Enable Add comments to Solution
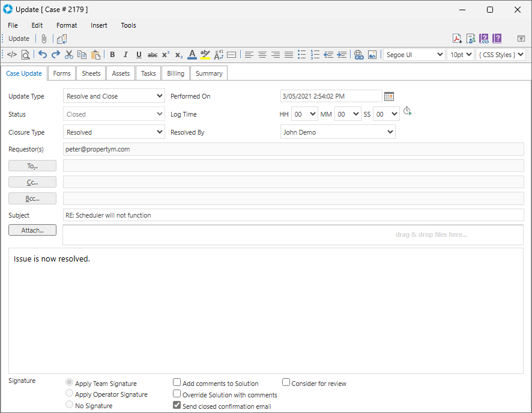This screenshot has width=532, height=413. click(177, 382)
